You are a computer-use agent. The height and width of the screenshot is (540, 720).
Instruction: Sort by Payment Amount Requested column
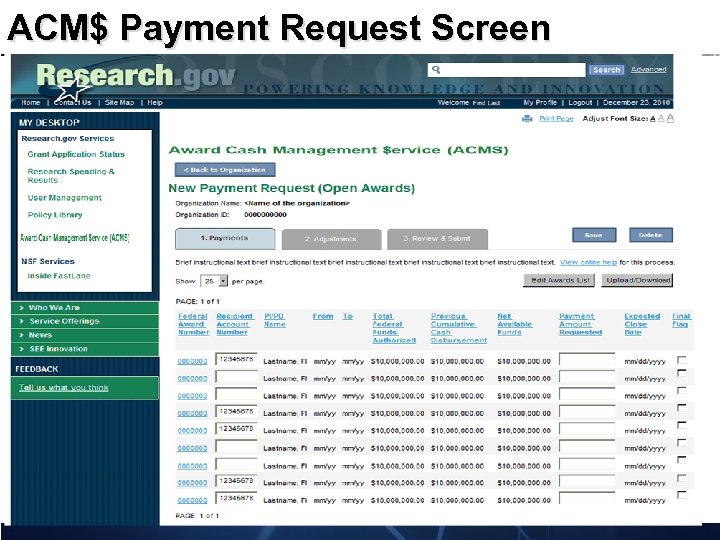point(580,324)
